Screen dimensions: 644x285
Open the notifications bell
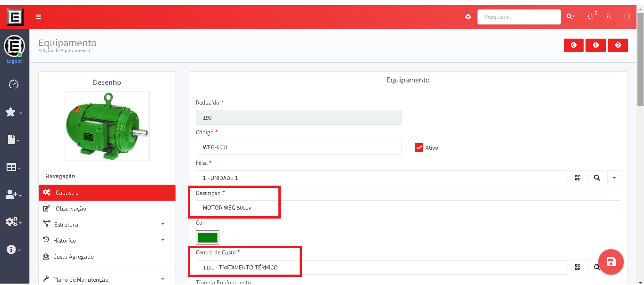[x=590, y=17]
